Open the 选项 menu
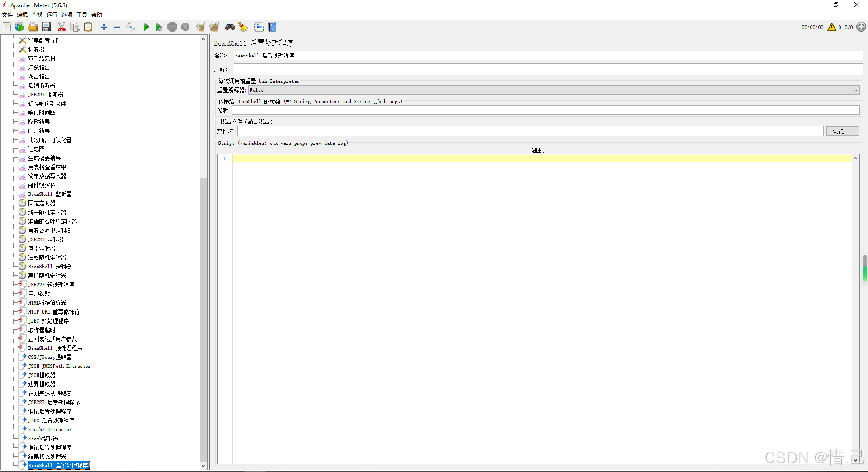Screen dimensions: 868x472 pyautogui.click(x=67, y=15)
